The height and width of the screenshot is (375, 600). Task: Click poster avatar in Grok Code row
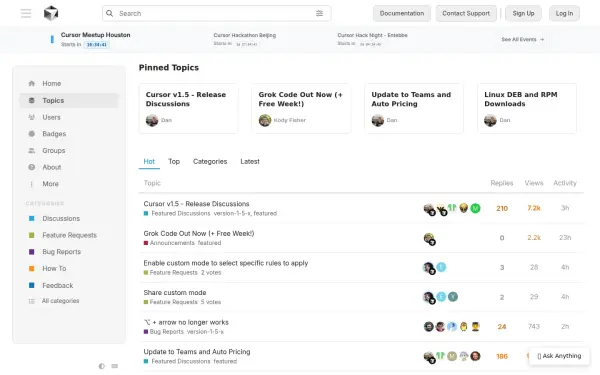coord(429,238)
